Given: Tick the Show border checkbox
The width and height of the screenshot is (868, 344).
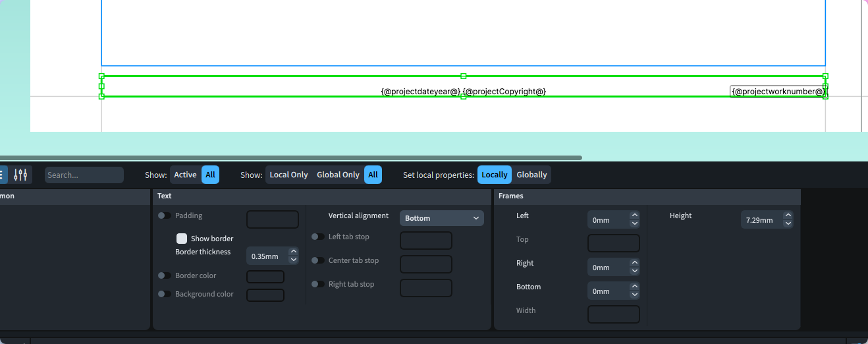Looking at the screenshot, I should tap(182, 239).
